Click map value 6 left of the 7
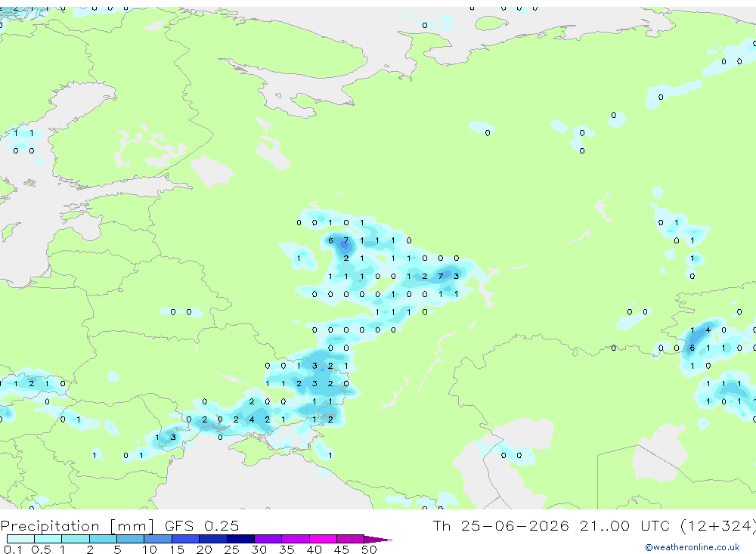The width and height of the screenshot is (756, 554). coord(330,240)
